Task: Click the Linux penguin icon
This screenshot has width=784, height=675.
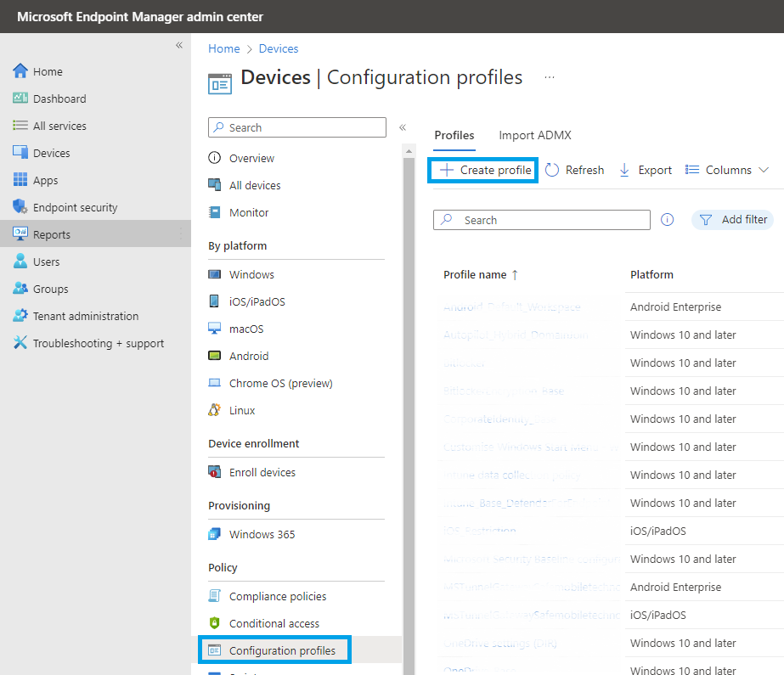Action: (215, 410)
